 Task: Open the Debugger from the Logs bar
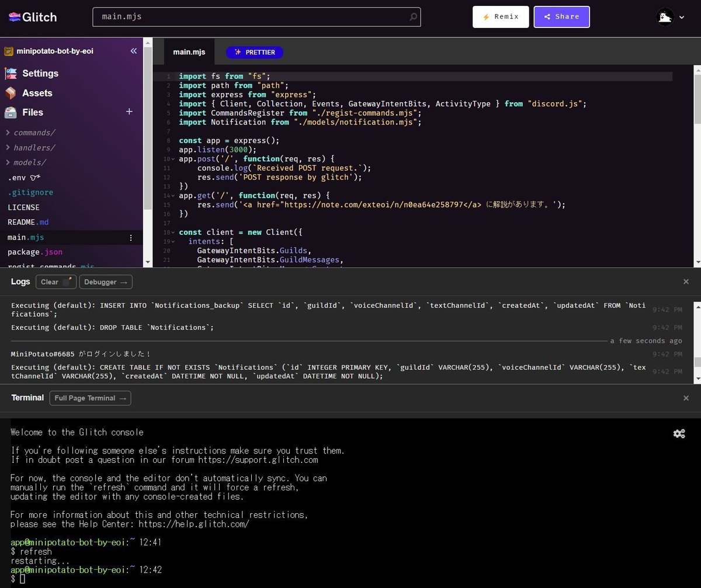[x=105, y=282]
